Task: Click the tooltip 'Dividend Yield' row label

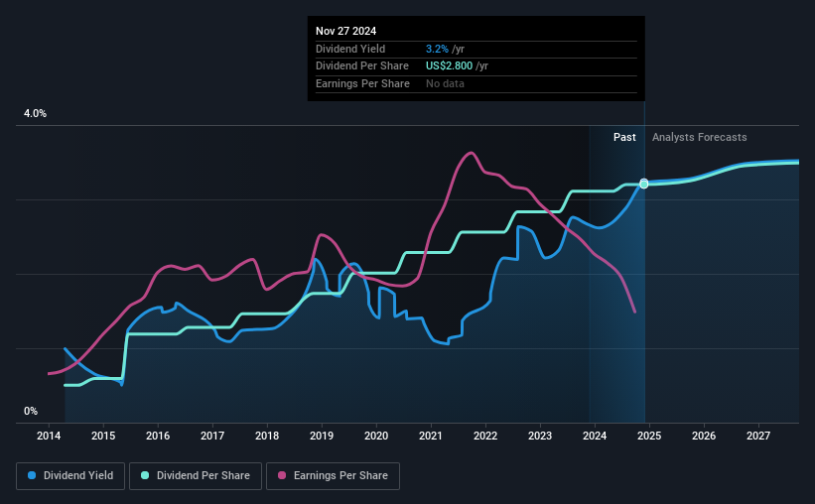Action: click(350, 49)
